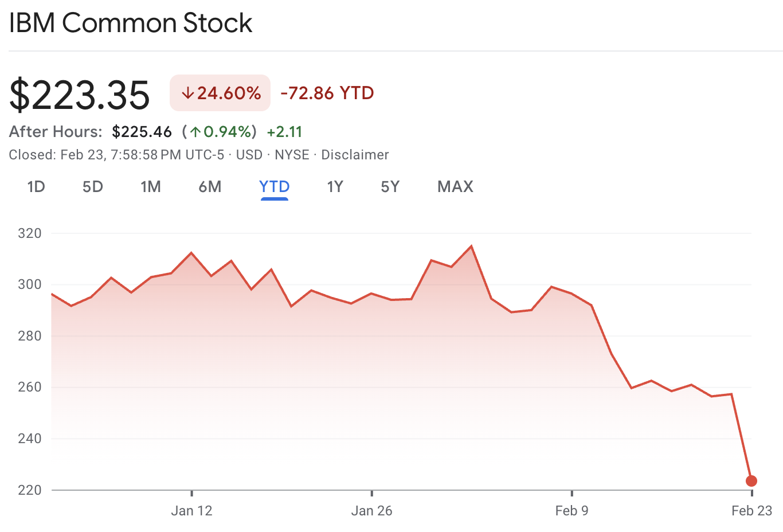This screenshot has height=532, width=783.
Task: Switch to the 6M chart view
Action: (210, 186)
